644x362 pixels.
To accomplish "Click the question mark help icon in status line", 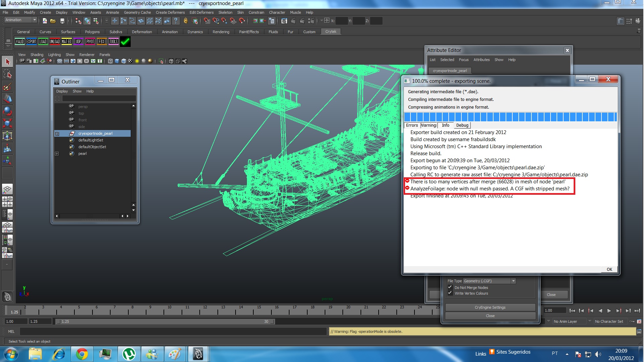I will coord(176,21).
